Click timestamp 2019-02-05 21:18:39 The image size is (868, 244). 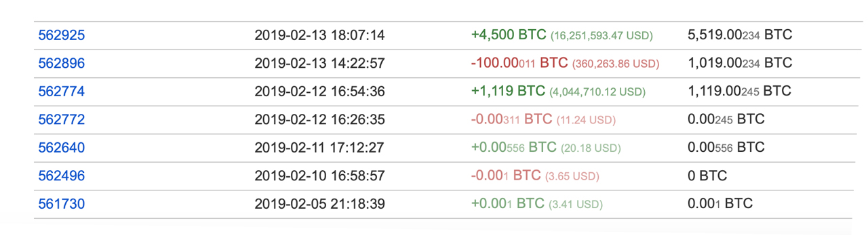coord(319,203)
